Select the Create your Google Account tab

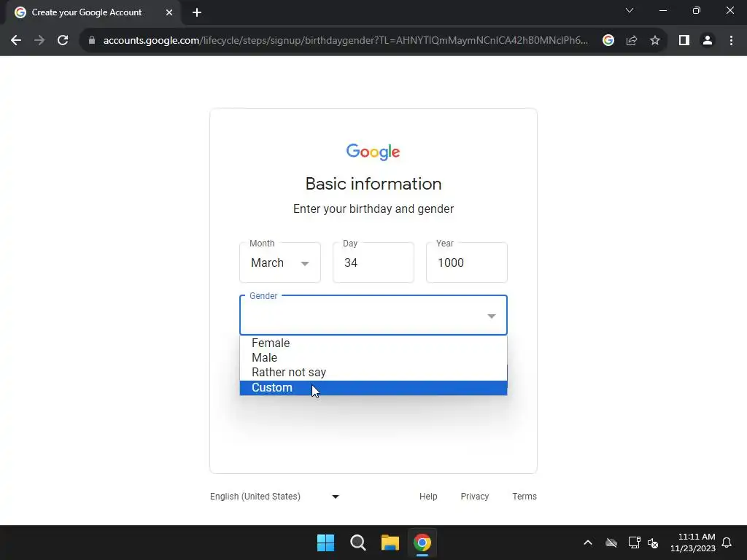click(x=93, y=12)
